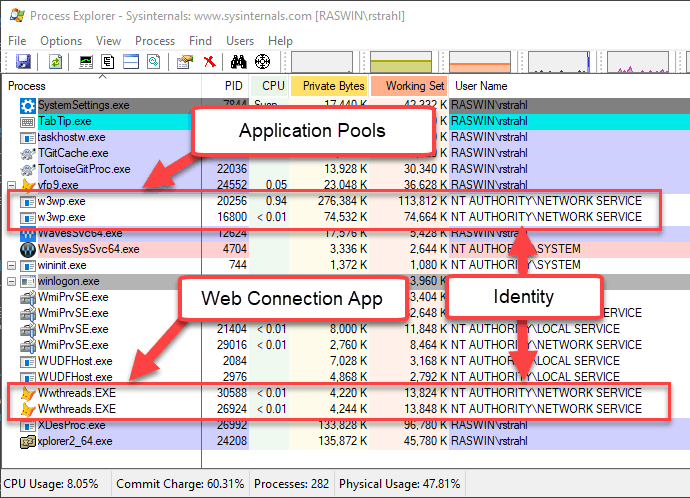Viewport: 690px width, 498px height.
Task: Open the Properties toolbar icon
Action: coord(185,62)
